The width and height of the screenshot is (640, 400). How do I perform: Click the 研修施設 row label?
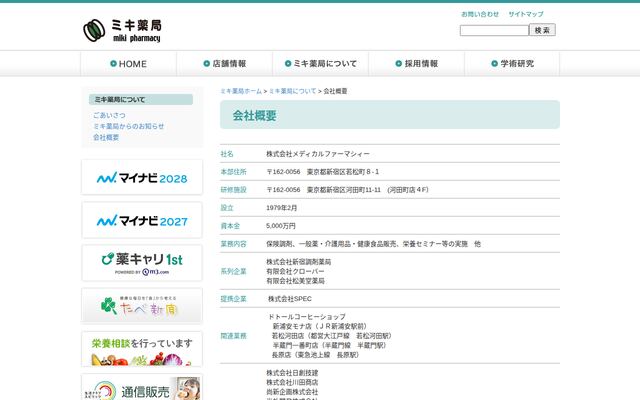pos(233,190)
